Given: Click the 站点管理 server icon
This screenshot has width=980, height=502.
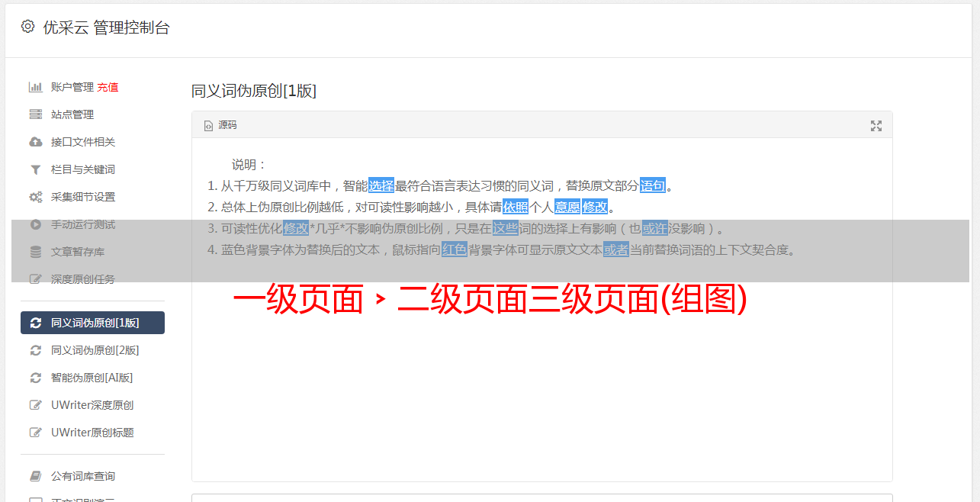Looking at the screenshot, I should point(35,114).
